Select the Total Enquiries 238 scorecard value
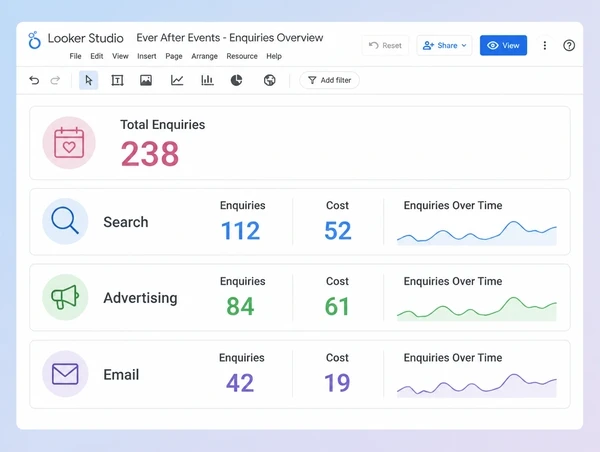This screenshot has width=600, height=452. point(150,154)
